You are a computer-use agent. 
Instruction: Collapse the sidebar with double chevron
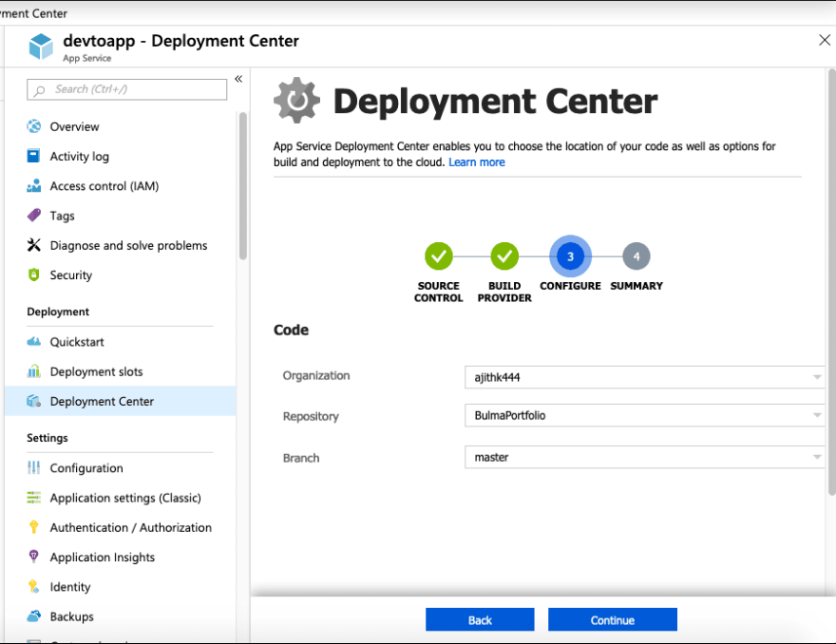coord(238,79)
